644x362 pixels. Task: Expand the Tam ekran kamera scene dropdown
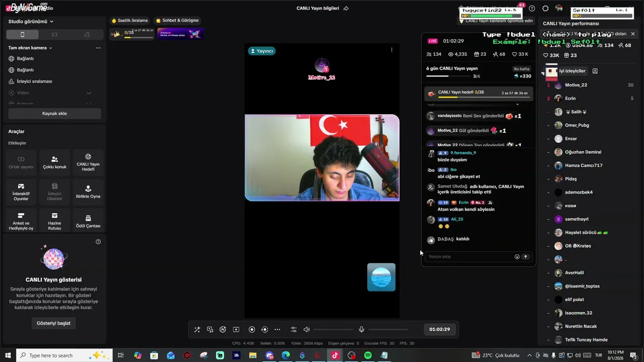30,48
